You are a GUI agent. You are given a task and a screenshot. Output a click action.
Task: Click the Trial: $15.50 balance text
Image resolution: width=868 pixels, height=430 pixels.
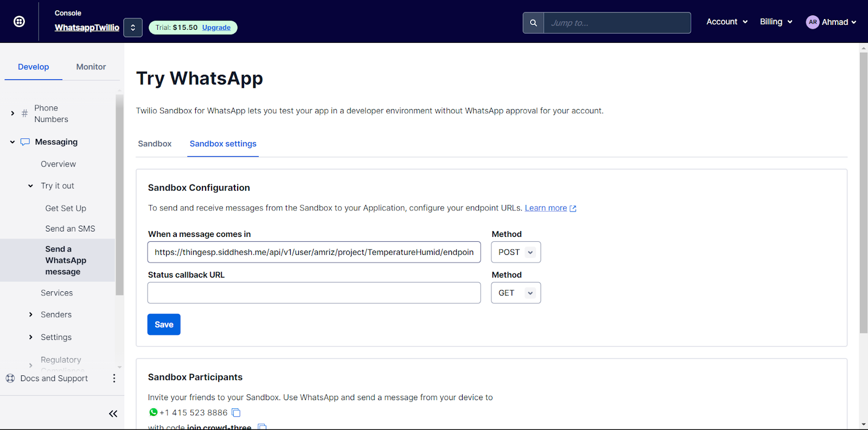coord(177,28)
